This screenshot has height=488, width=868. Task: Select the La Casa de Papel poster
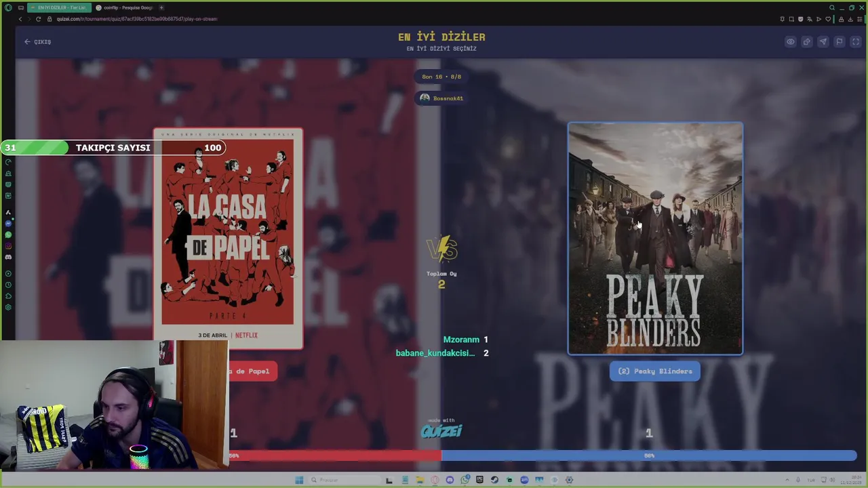coord(228,238)
